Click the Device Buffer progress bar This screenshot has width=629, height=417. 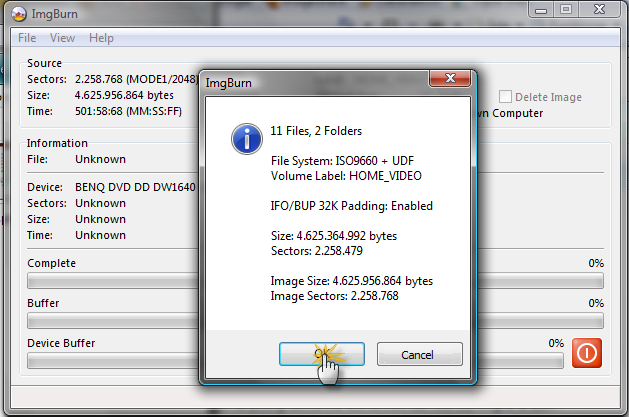(x=295, y=360)
